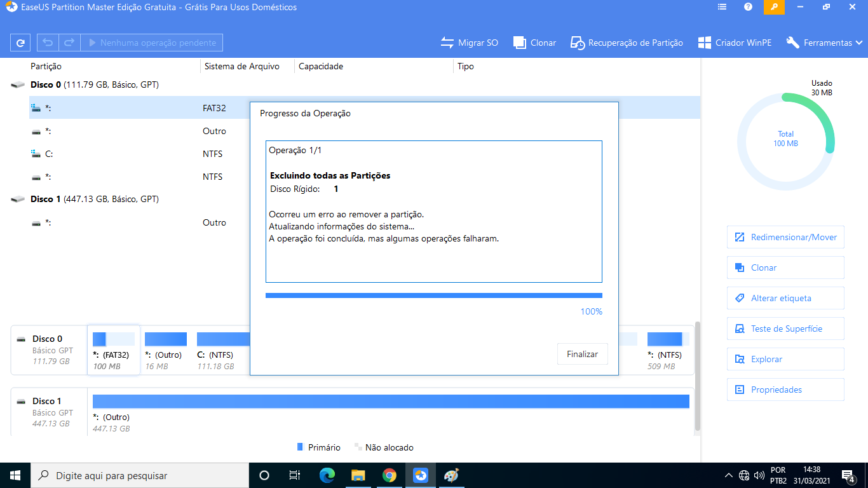This screenshot has width=868, height=488.
Task: Open Paint app from taskbar
Action: [x=451, y=475]
